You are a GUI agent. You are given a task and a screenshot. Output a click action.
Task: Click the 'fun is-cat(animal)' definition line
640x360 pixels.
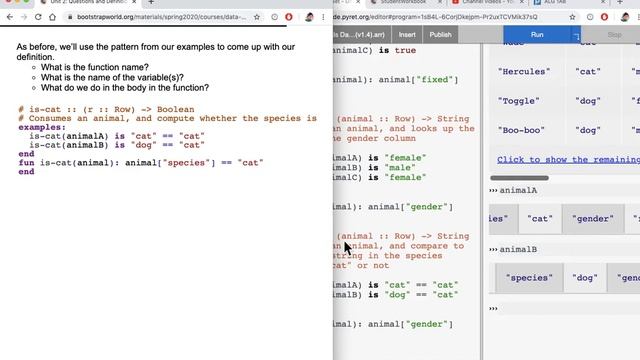[x=141, y=163]
